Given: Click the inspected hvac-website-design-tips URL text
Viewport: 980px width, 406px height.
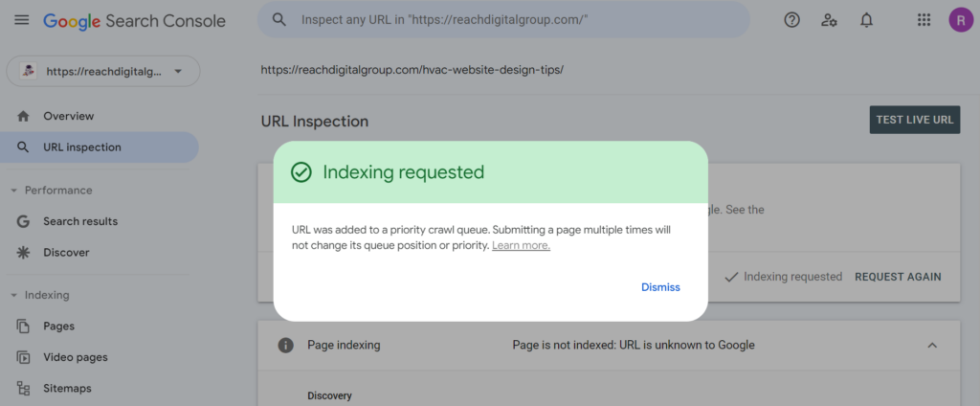Looking at the screenshot, I should pyautogui.click(x=412, y=70).
